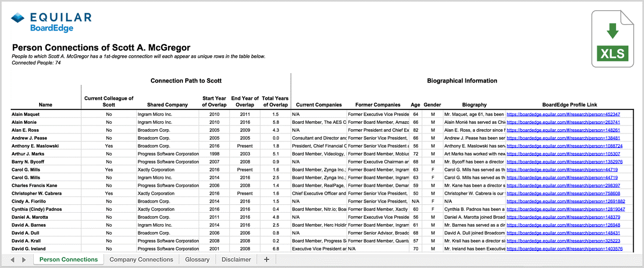Viewport: 644px width, 268px height.
Task: Select End Year of Overlap header
Action: [x=245, y=101]
